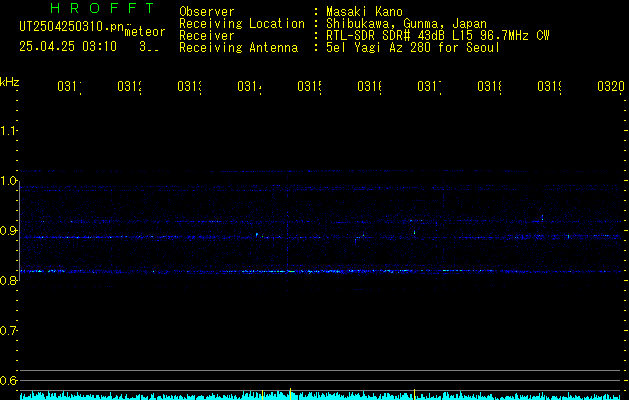Image resolution: width=629 pixels, height=400 pixels.
Task: Click the first yellow marker in the bottom signal strip
Action: click(262, 395)
